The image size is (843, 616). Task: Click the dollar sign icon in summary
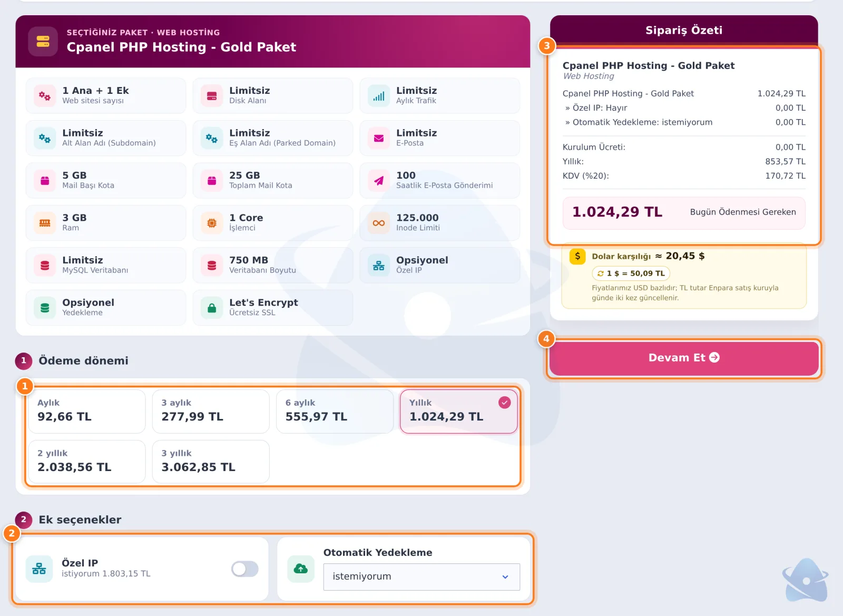pos(577,257)
